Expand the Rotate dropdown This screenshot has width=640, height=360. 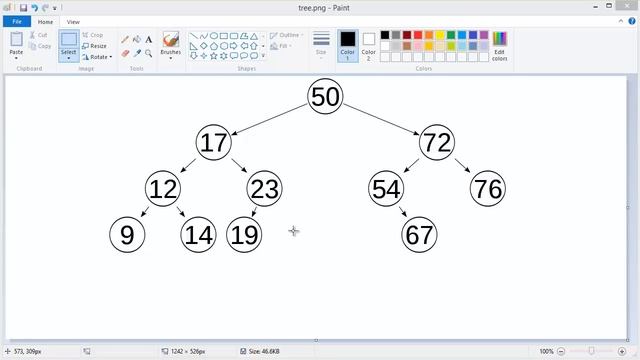pyautogui.click(x=111, y=57)
